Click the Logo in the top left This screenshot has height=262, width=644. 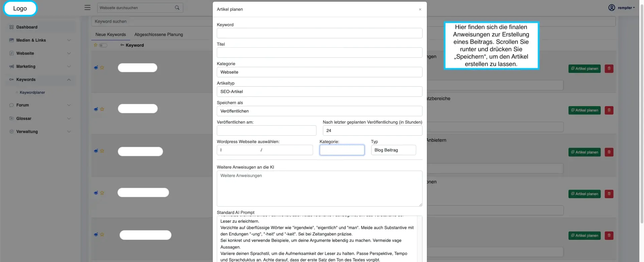(x=20, y=8)
